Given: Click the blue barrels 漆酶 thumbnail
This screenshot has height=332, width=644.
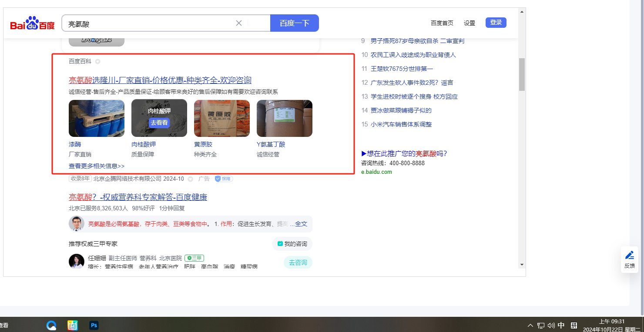Looking at the screenshot, I should [x=97, y=118].
